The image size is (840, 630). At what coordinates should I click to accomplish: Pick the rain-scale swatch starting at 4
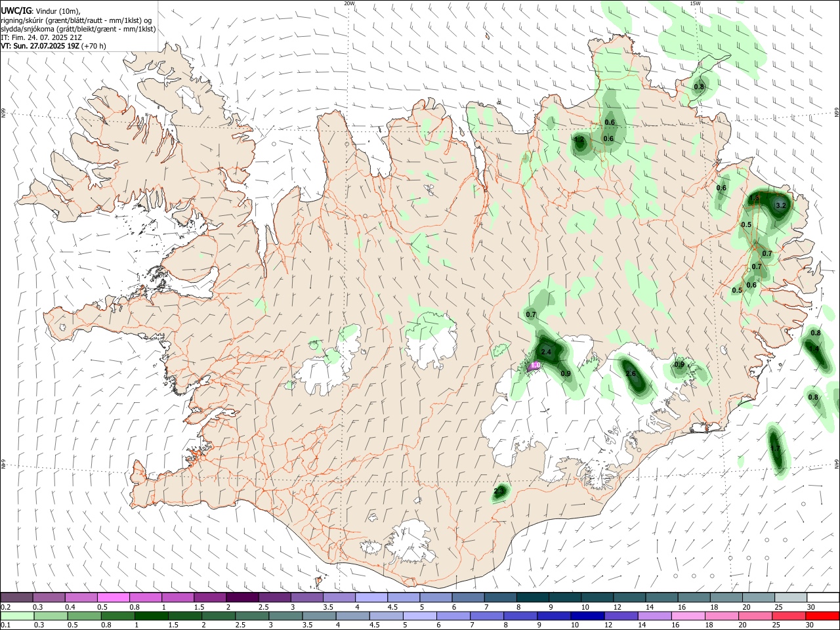[352, 616]
